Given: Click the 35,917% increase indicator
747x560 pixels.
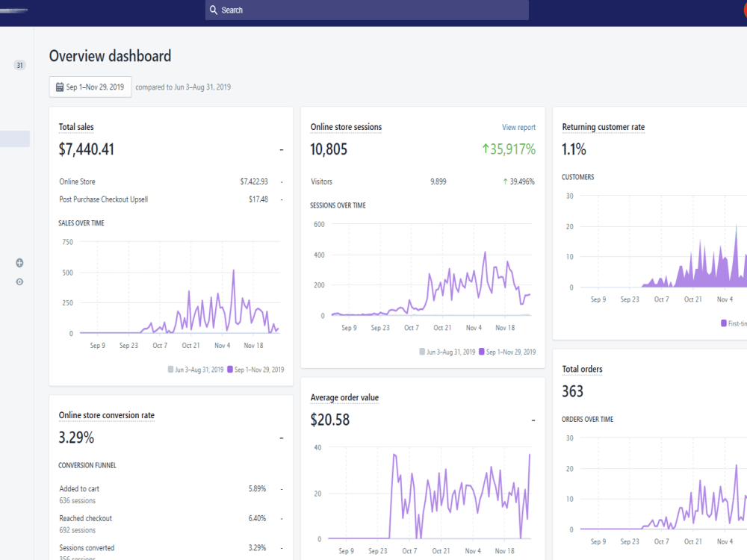Looking at the screenshot, I should 508,149.
